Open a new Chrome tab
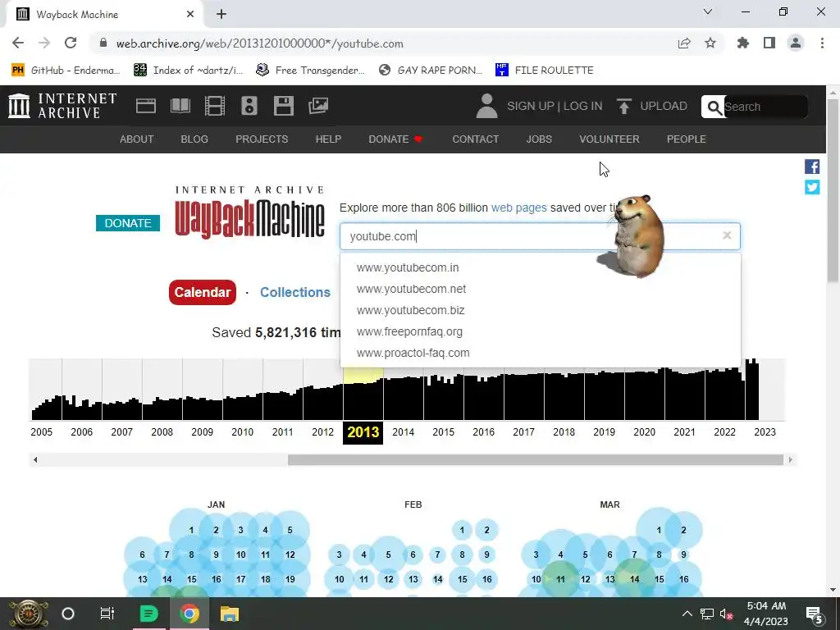This screenshot has height=630, width=840. coord(221,15)
